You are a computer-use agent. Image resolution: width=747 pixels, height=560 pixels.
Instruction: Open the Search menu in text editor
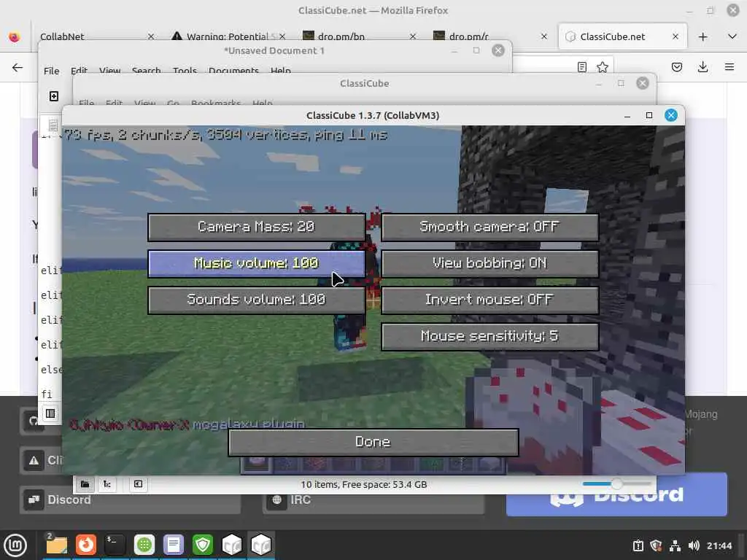(x=146, y=71)
